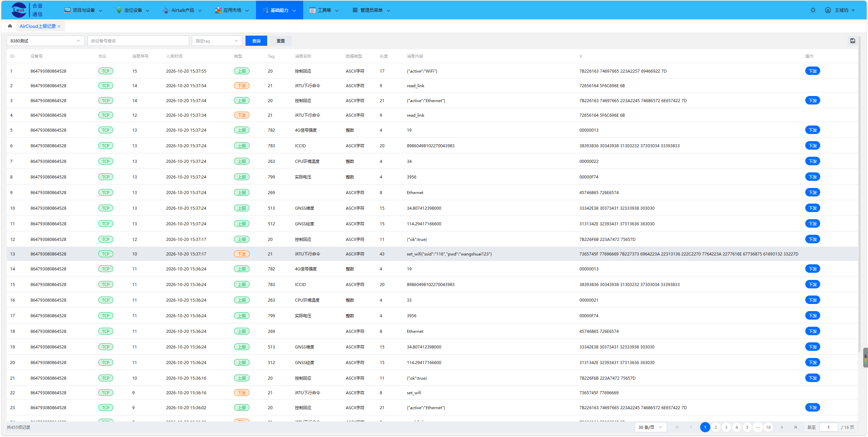The width and height of the screenshot is (868, 437).
Task: Click 下发 type tag in row 2
Action: 242,85
